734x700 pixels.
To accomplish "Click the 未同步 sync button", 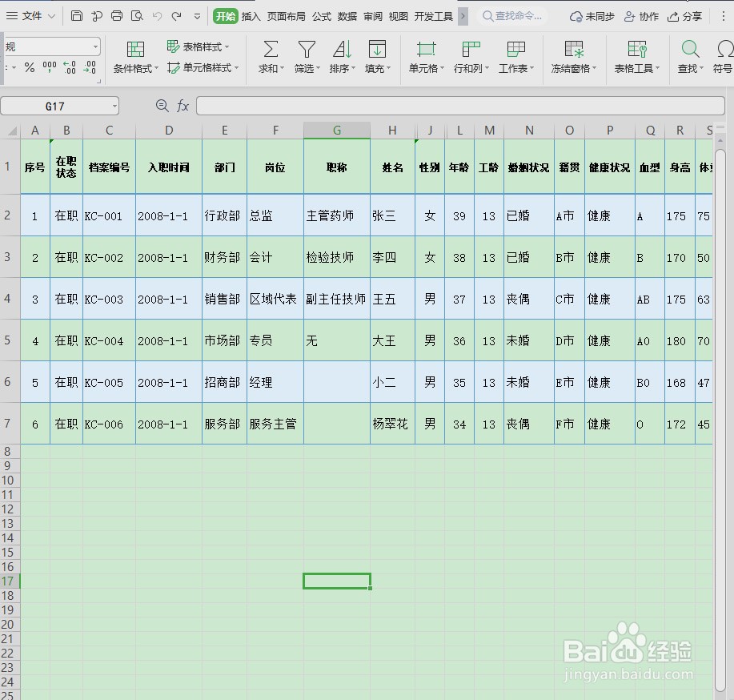I will click(x=592, y=16).
